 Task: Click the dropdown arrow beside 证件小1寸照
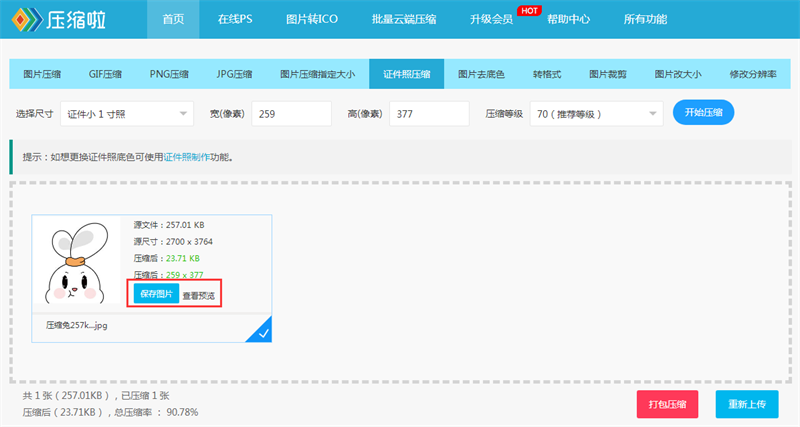(183, 114)
